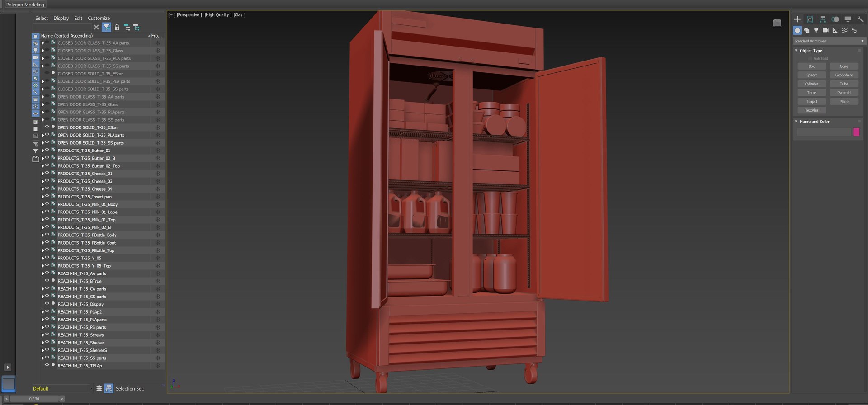Click the bone objects filter icon in sidebar

(35, 93)
